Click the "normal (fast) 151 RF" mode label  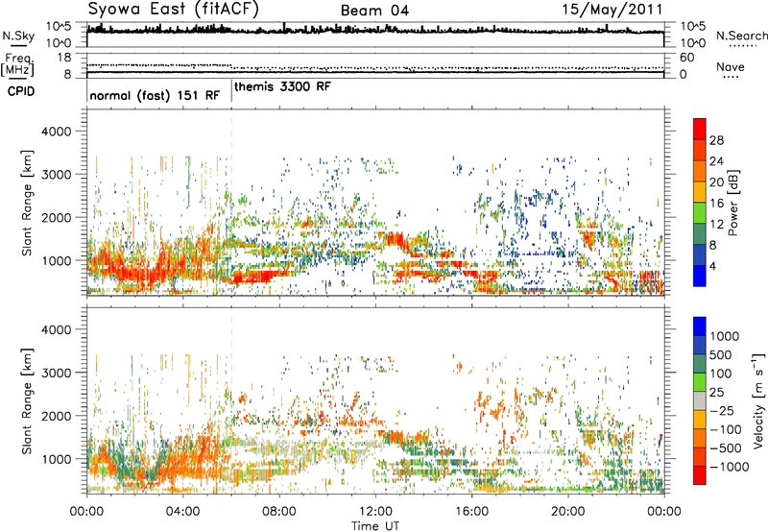coord(155,95)
